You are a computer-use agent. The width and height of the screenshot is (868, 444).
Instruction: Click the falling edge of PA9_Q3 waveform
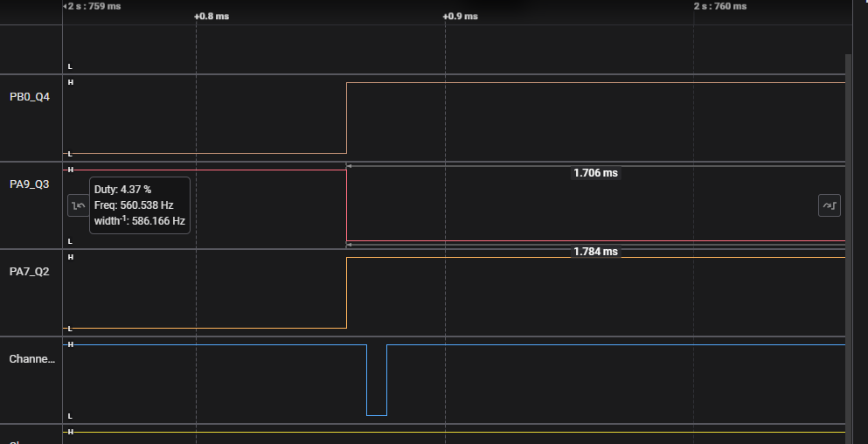pos(347,205)
